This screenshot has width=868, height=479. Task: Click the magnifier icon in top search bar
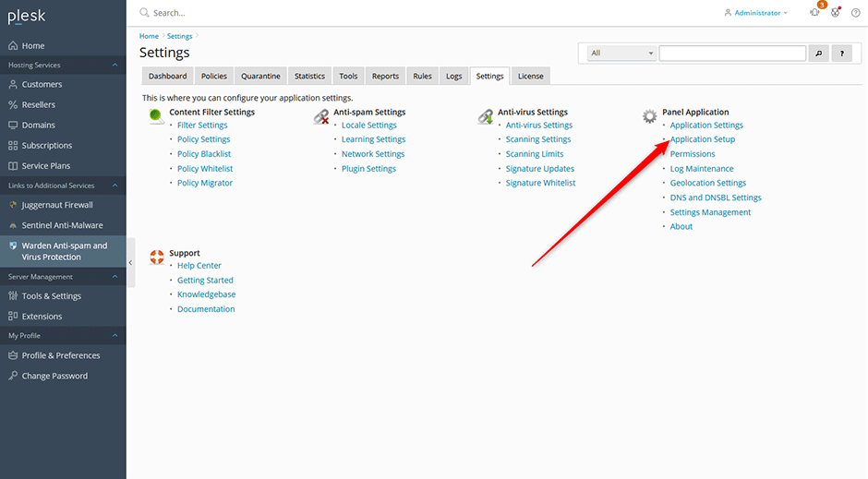coord(144,12)
